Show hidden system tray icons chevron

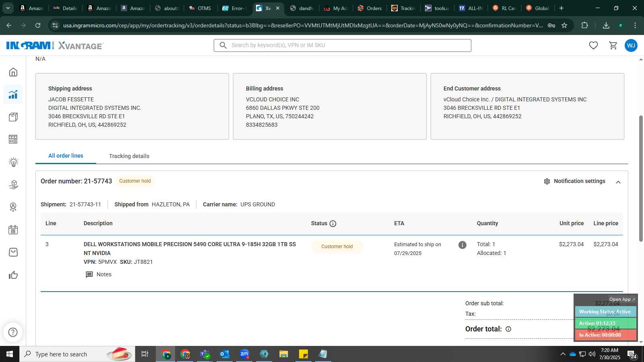pos(563,354)
